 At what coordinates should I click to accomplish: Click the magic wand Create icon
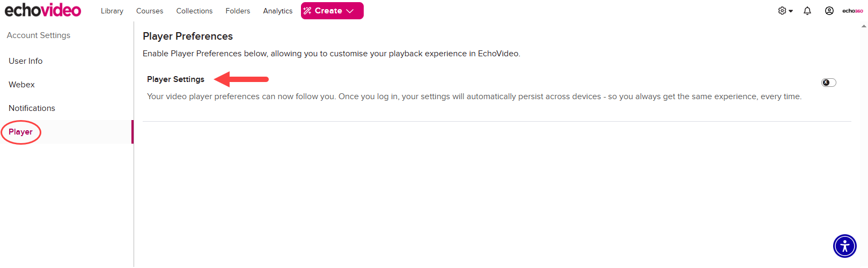[307, 11]
